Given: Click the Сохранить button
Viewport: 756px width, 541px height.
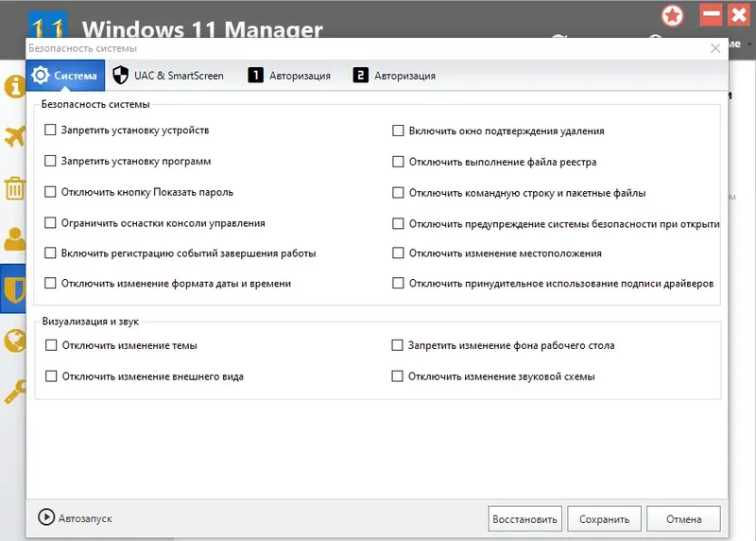Looking at the screenshot, I should pyautogui.click(x=605, y=519).
